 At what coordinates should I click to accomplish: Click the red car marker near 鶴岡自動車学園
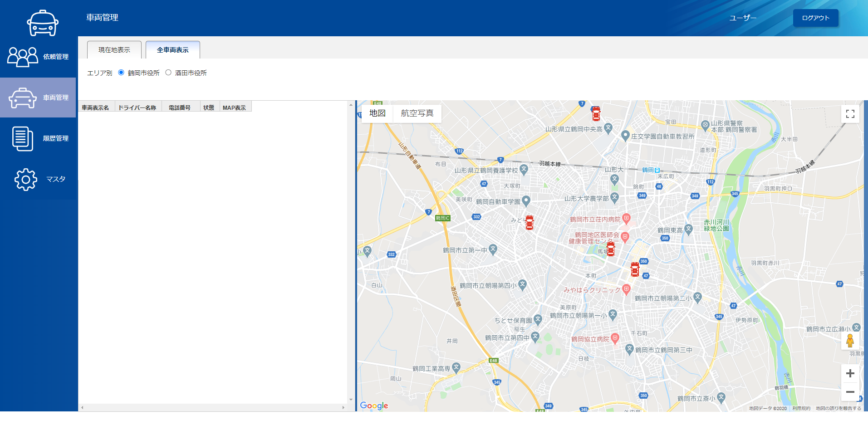tap(530, 222)
